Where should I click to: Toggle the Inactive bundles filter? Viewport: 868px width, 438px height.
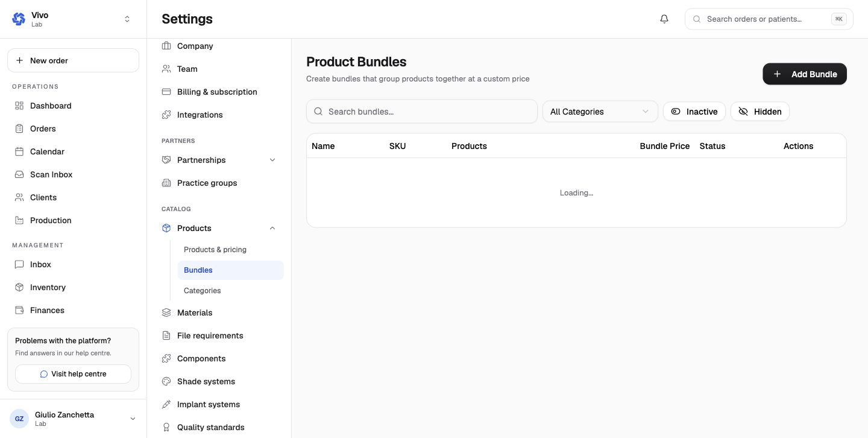coord(694,112)
